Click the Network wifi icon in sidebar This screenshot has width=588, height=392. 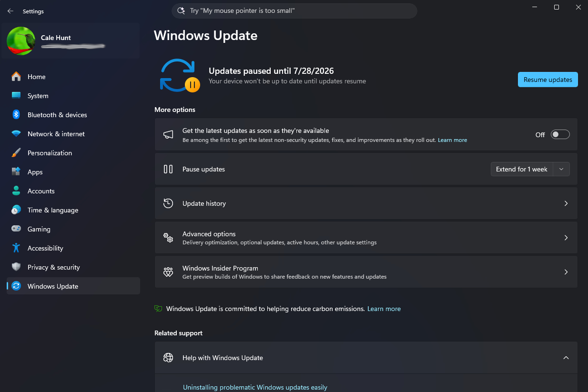[x=16, y=134]
